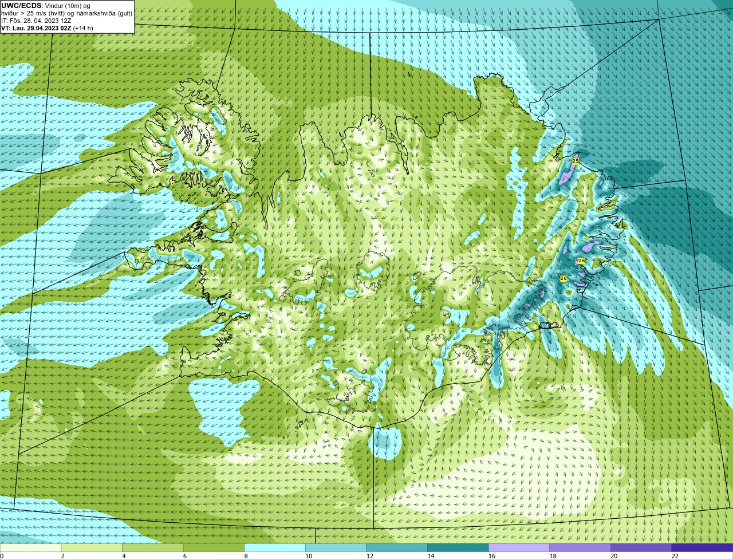This screenshot has height=560, width=733.
Task: Pick the olive green 6–8 m/s swatch
Action: pyautogui.click(x=214, y=548)
